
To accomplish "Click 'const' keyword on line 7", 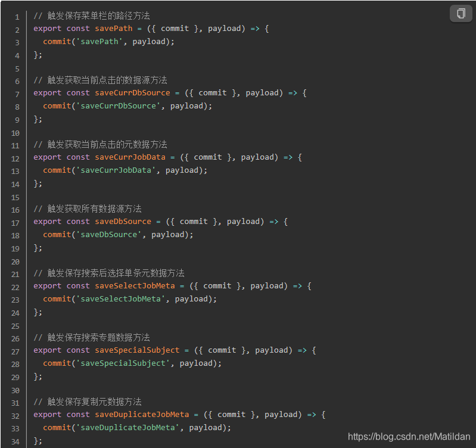I will pos(78,93).
